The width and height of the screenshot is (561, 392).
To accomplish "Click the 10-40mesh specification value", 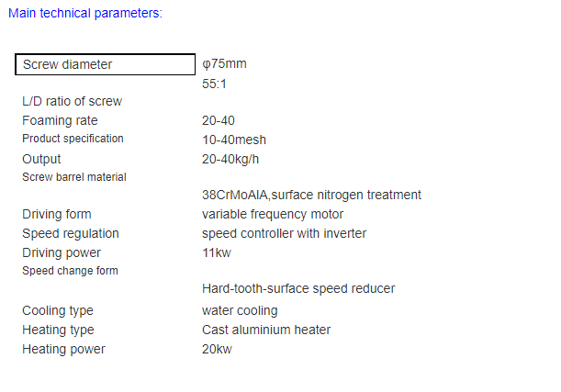I will pos(234,140).
